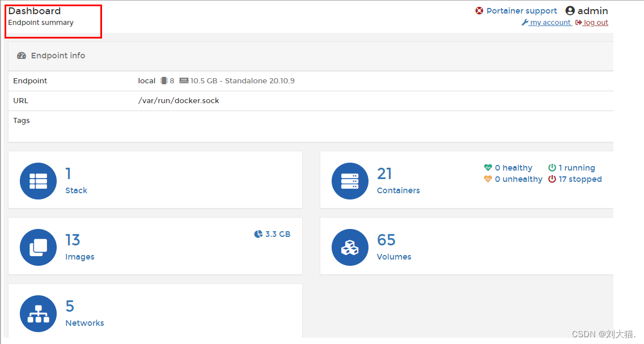The image size is (644, 344).
Task: Open the Volumes cubes icon
Action: pyautogui.click(x=350, y=247)
